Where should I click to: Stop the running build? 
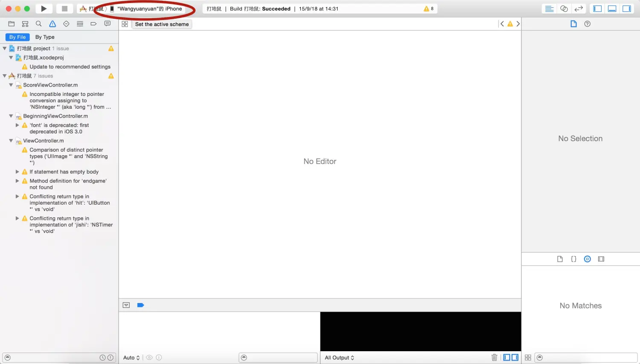pyautogui.click(x=64, y=9)
